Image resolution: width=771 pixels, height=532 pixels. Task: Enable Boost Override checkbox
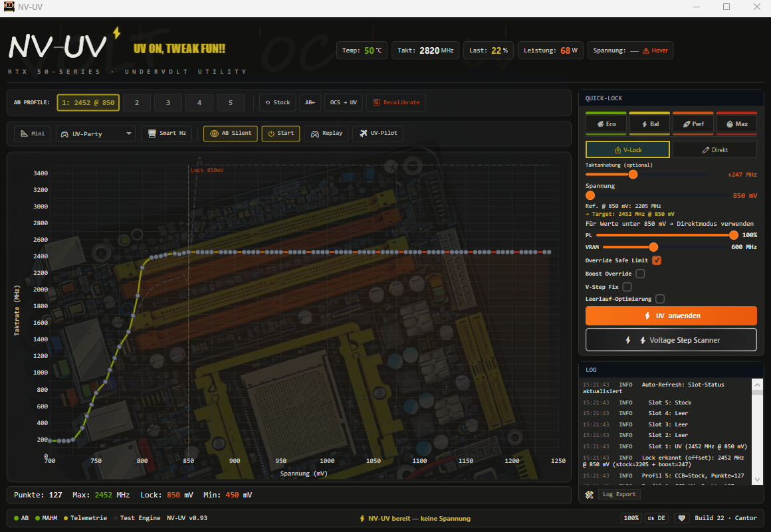click(x=640, y=274)
